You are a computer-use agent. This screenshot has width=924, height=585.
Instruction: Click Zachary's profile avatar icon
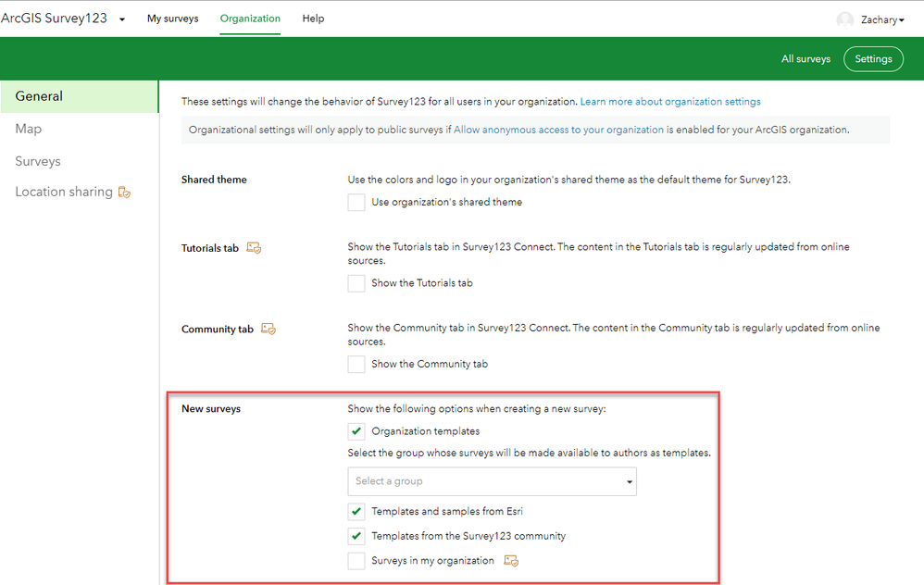pos(845,19)
